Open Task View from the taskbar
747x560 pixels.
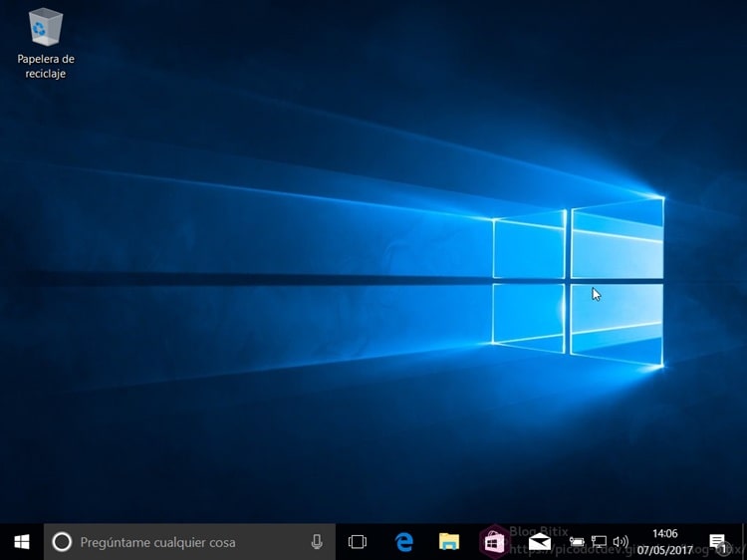(x=358, y=542)
